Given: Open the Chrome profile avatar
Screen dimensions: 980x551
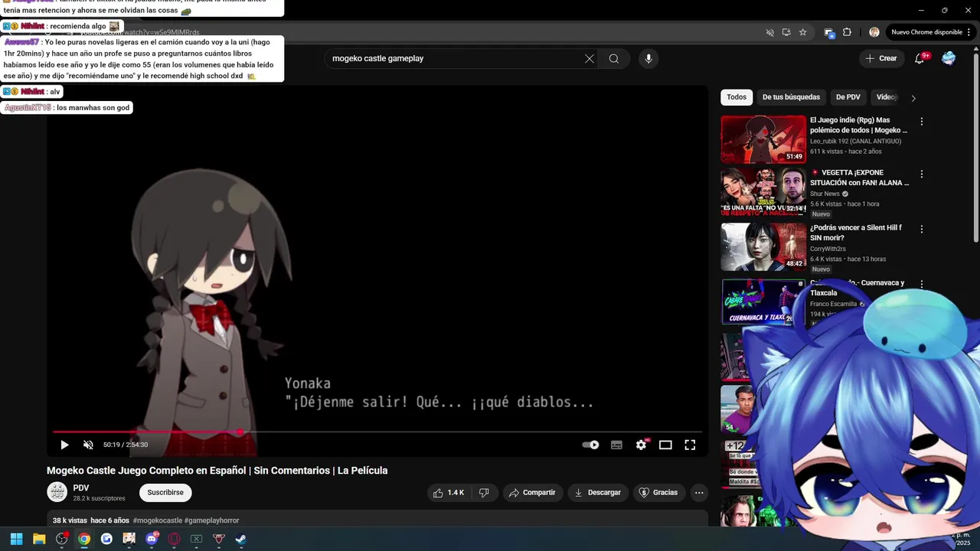Looking at the screenshot, I should pos(874,32).
